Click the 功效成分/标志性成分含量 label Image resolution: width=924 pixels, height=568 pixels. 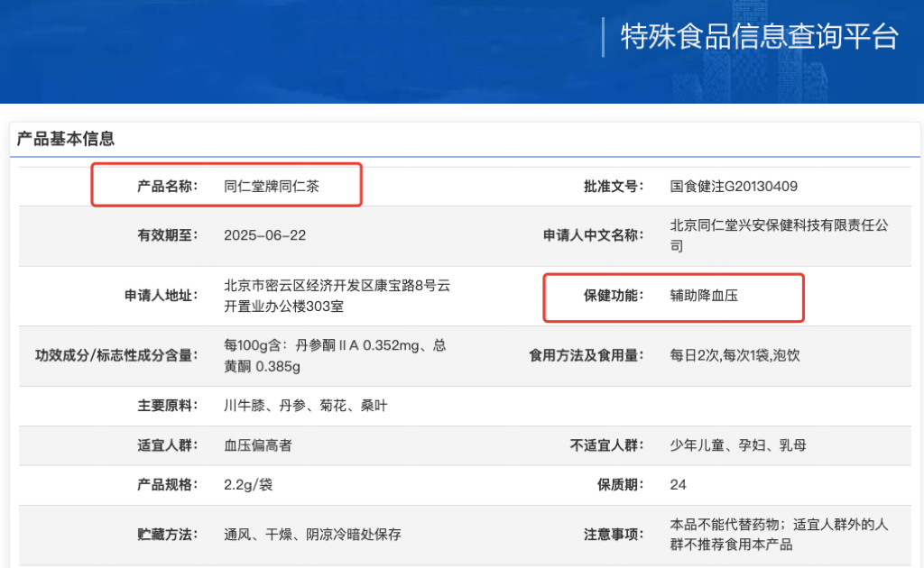pyautogui.click(x=116, y=355)
